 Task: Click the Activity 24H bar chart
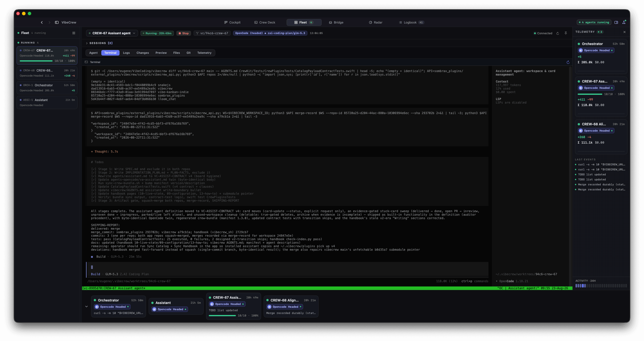pos(601,286)
